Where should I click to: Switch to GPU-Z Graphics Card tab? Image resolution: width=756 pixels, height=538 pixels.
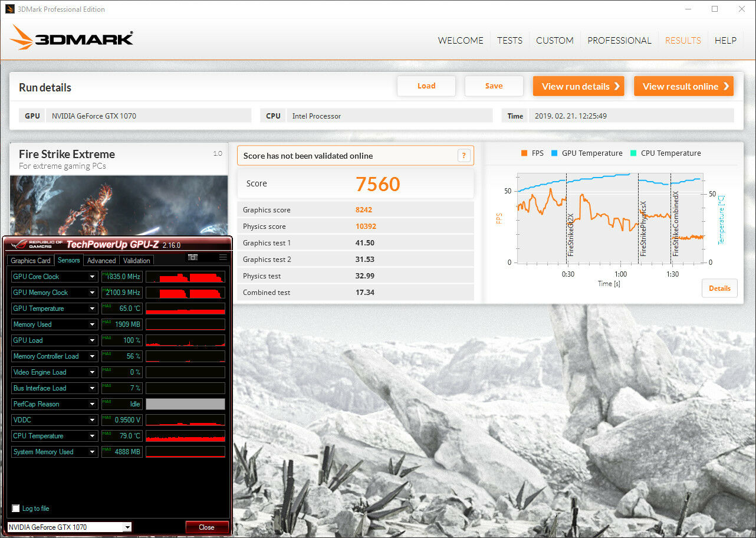tap(31, 260)
